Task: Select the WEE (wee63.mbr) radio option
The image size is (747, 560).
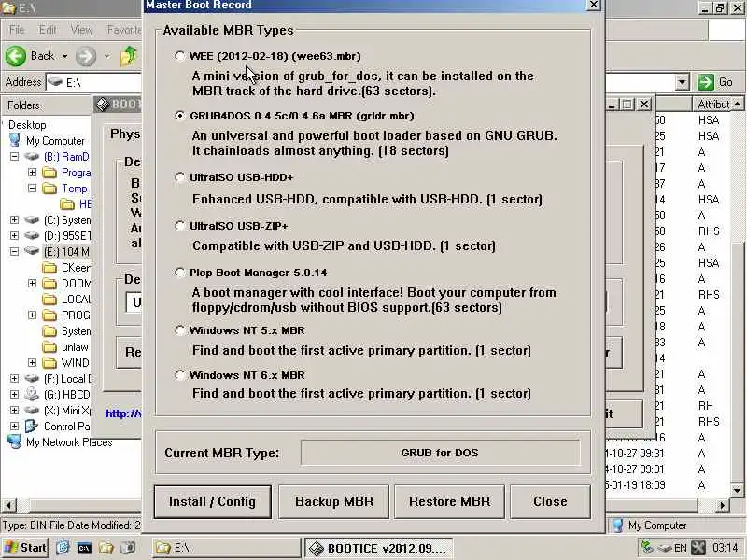Action: (179, 56)
